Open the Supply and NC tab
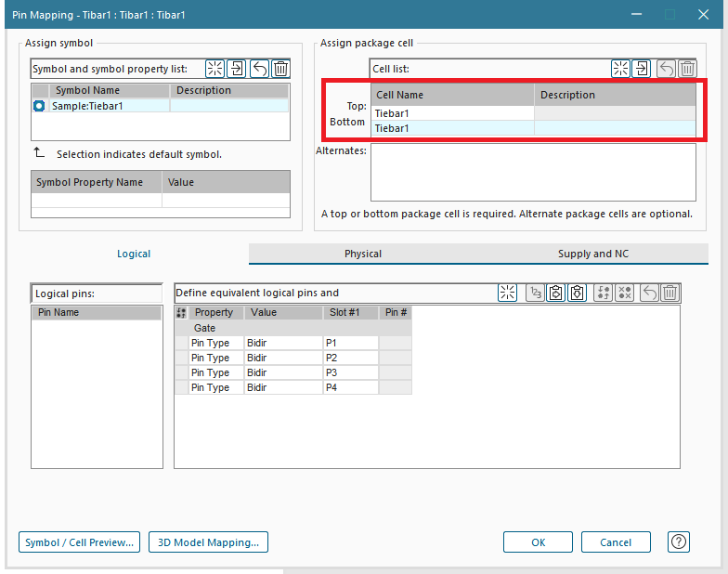 pos(592,254)
